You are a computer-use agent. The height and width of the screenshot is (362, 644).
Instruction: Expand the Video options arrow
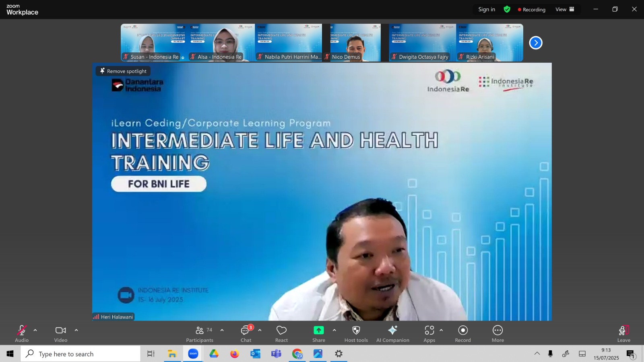pos(76,330)
